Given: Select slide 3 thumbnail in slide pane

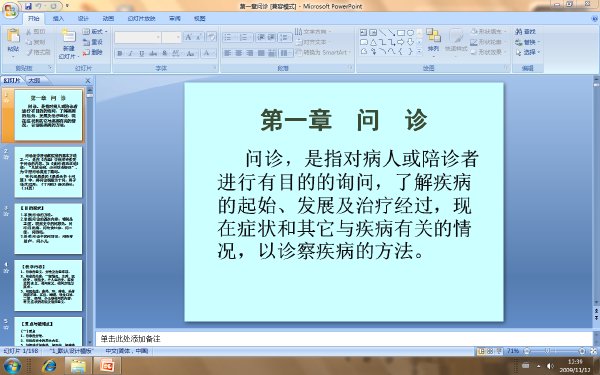Looking at the screenshot, I should tap(48, 228).
